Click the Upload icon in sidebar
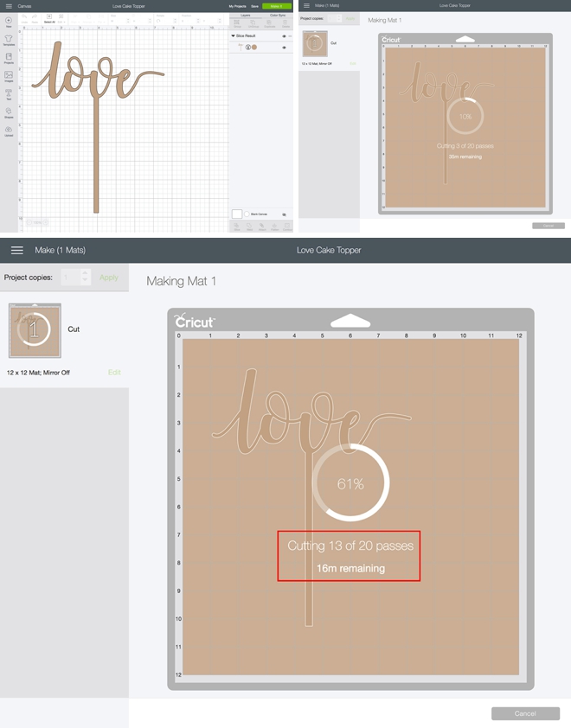This screenshot has width=571, height=728. (x=9, y=131)
